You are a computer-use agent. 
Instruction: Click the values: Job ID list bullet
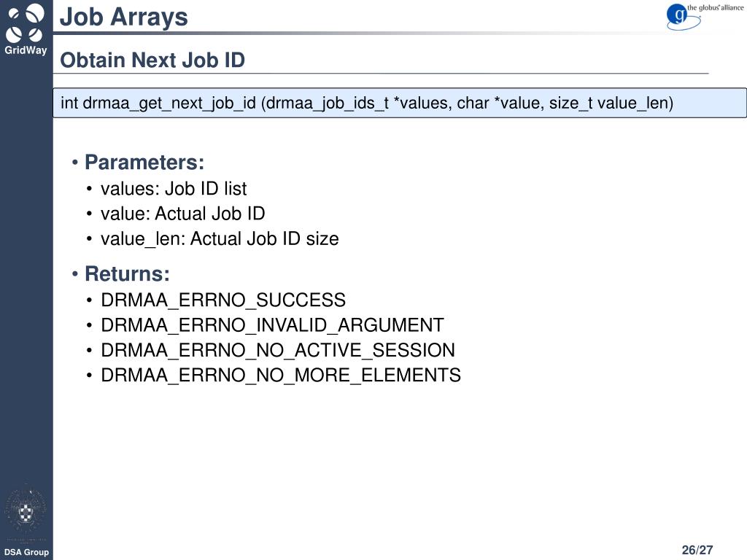click(174, 189)
